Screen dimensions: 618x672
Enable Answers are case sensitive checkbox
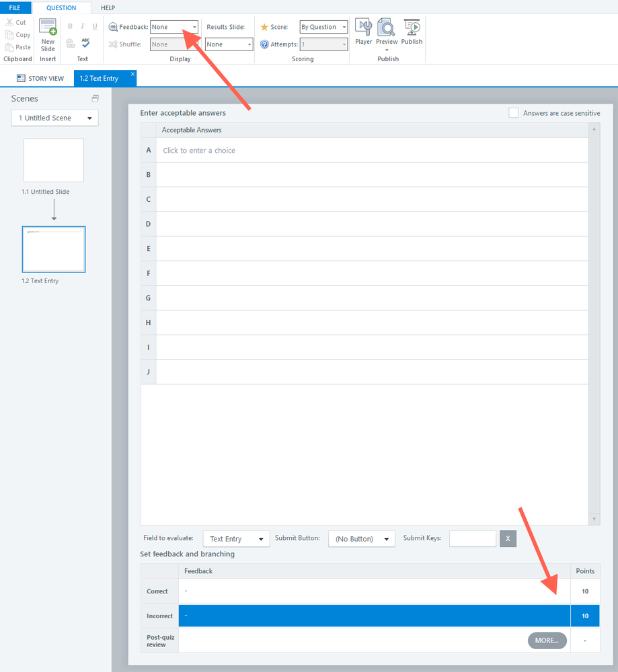click(513, 113)
